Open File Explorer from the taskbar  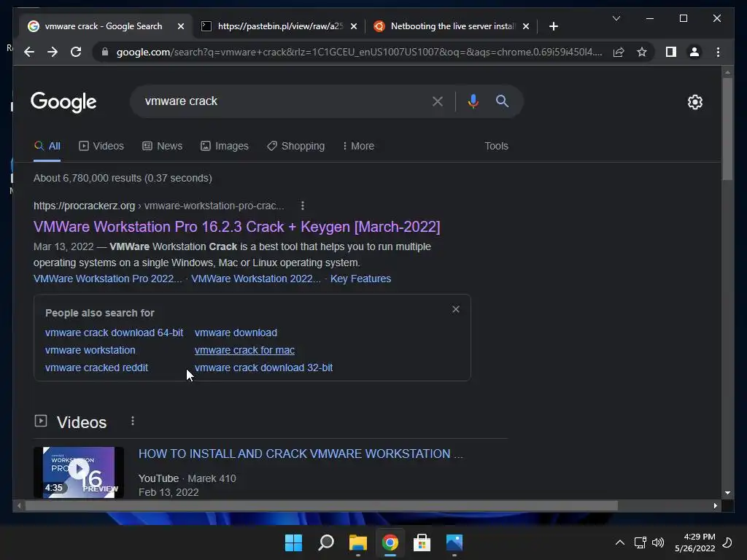click(x=357, y=542)
